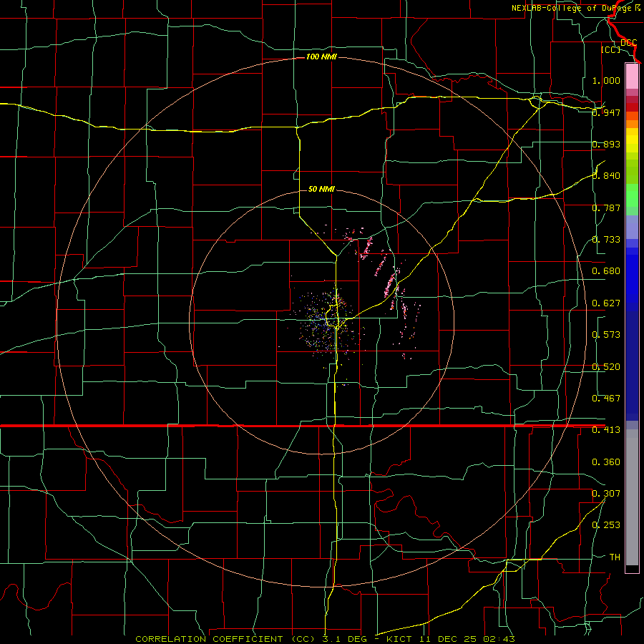Select the 0.893 scale value
This screenshot has width=644, height=644.
pyautogui.click(x=606, y=144)
